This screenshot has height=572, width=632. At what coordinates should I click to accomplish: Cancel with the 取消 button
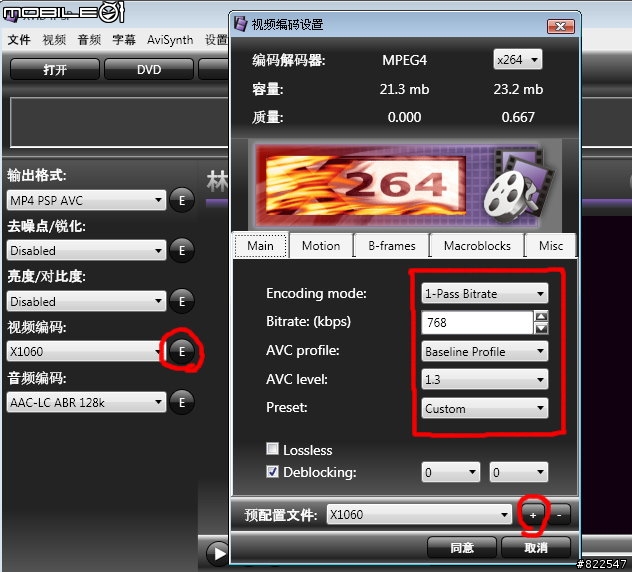pos(536,547)
